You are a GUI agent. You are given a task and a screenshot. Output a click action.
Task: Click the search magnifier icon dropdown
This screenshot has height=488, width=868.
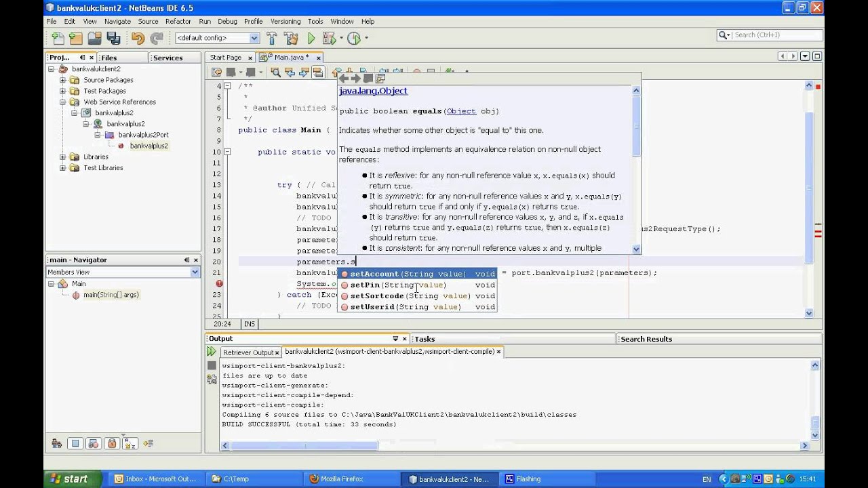click(x=724, y=35)
